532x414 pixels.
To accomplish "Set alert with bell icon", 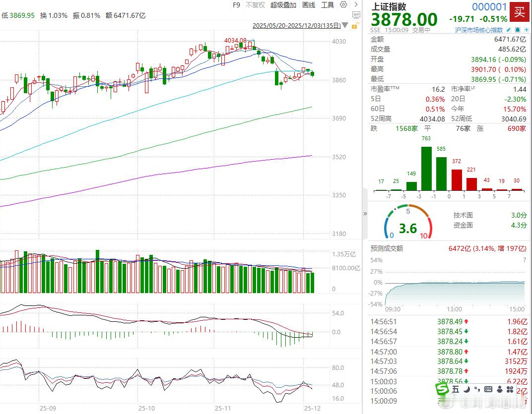I will pyautogui.click(x=518, y=30).
